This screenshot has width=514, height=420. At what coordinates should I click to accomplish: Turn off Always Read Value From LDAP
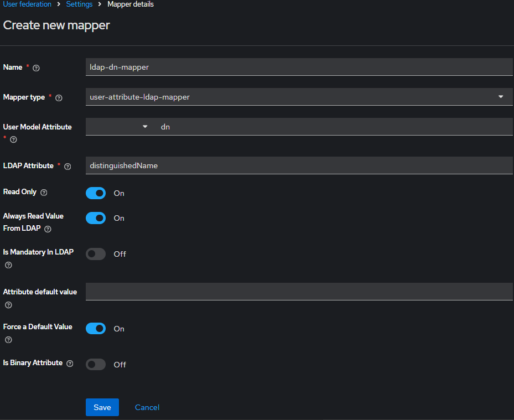pos(96,218)
